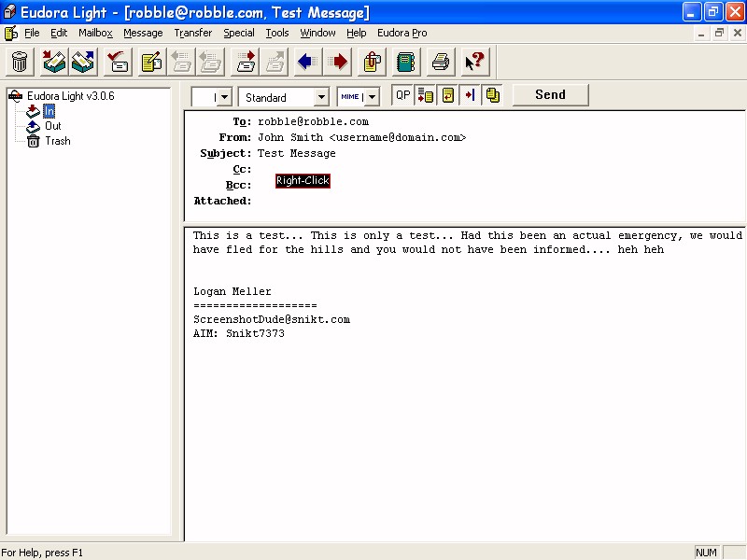The image size is (747, 560).
Task: Click the Send button
Action: [550, 95]
